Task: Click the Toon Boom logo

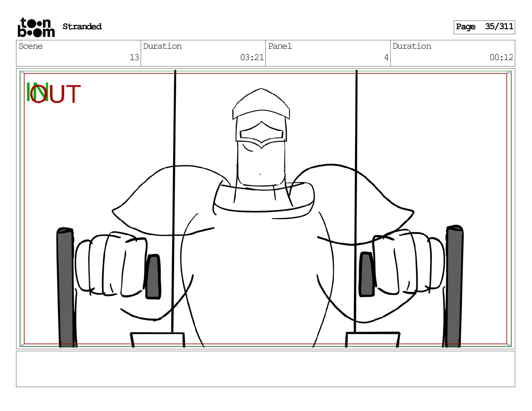Action: pos(36,27)
